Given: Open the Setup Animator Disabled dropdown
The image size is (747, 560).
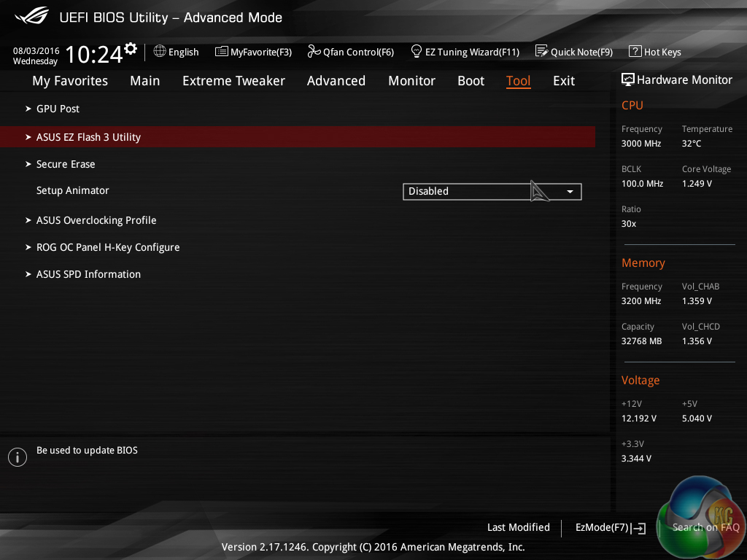Looking at the screenshot, I should (x=492, y=192).
